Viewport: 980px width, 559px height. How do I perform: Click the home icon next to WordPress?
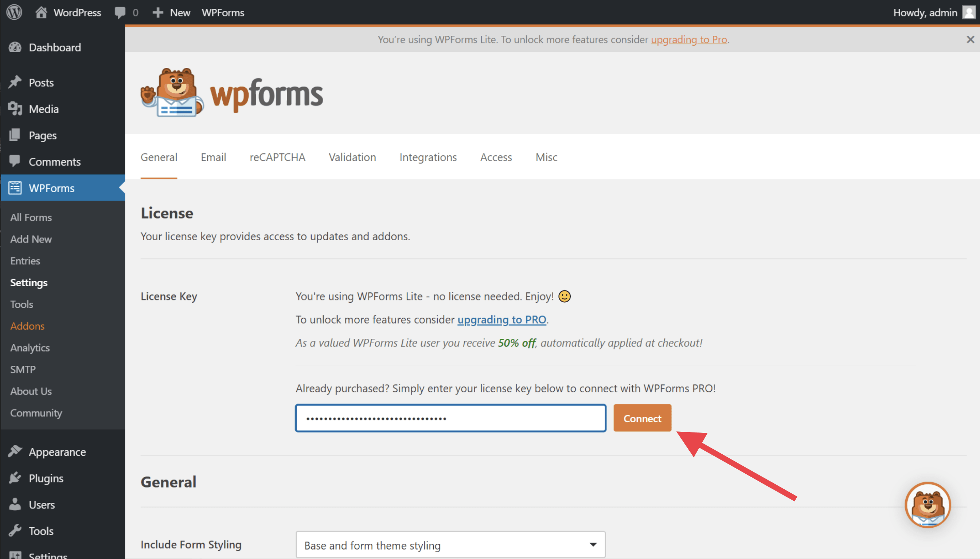point(41,12)
